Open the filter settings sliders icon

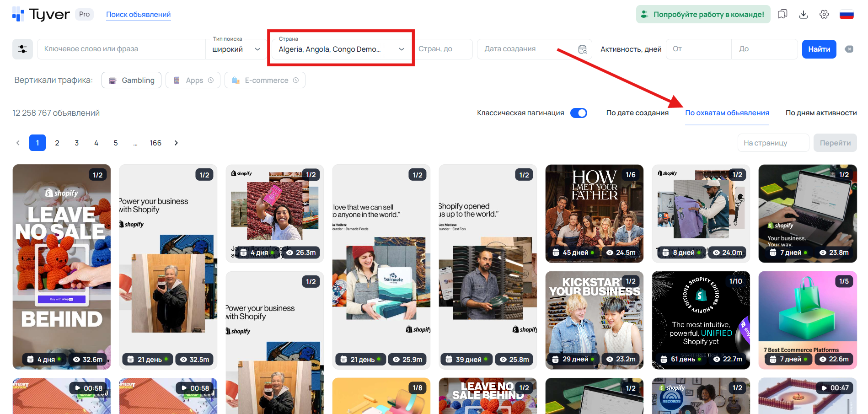click(22, 49)
